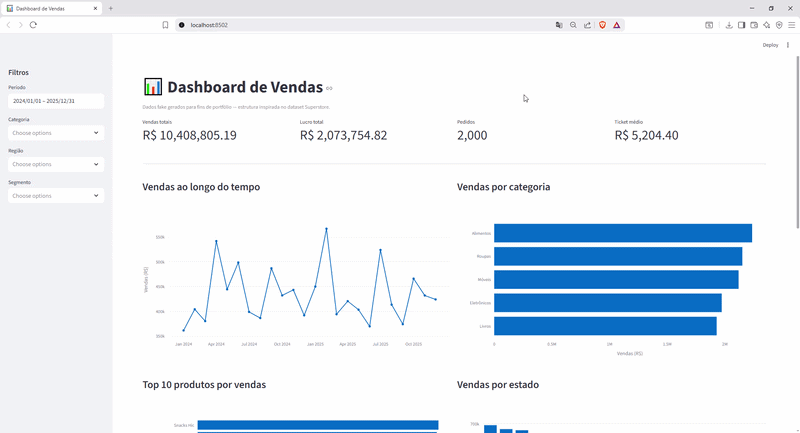Click the Alimentos bar in category chart
800x433 pixels.
[x=623, y=233]
